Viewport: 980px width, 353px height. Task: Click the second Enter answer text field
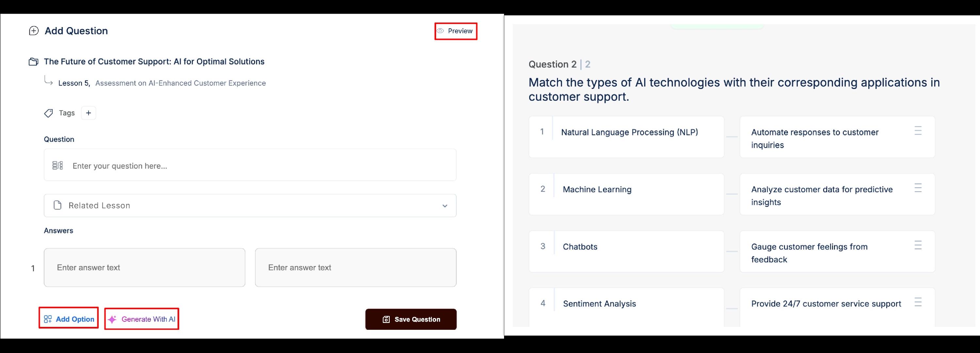coord(356,267)
